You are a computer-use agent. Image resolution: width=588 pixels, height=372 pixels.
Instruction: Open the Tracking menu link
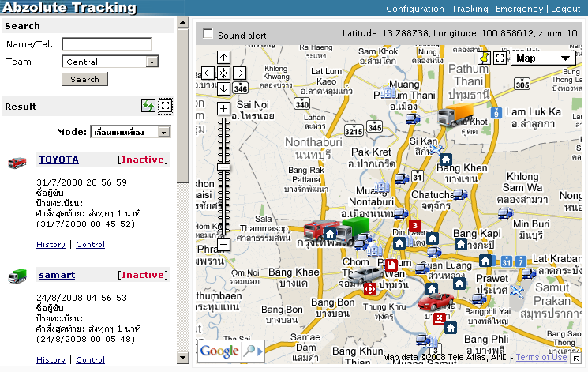click(470, 9)
